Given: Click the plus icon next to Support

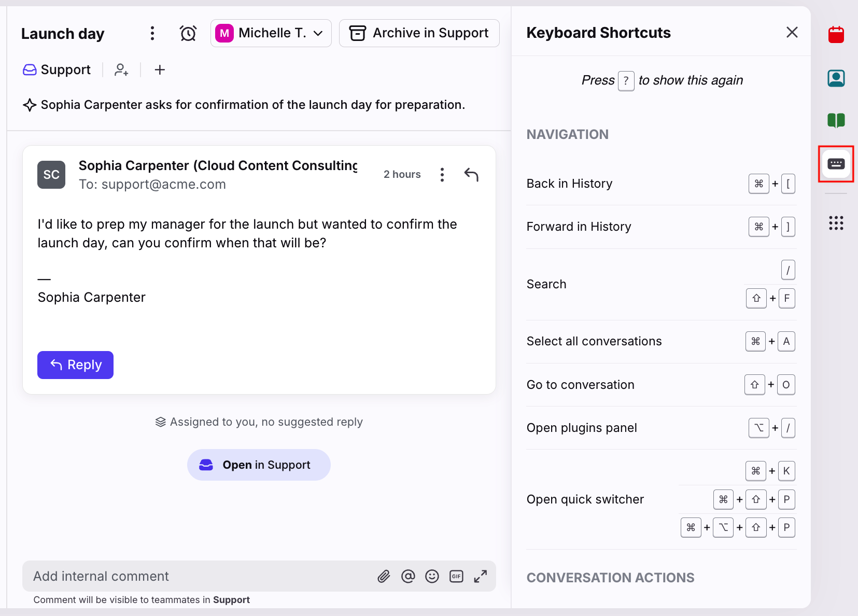Looking at the screenshot, I should [160, 69].
